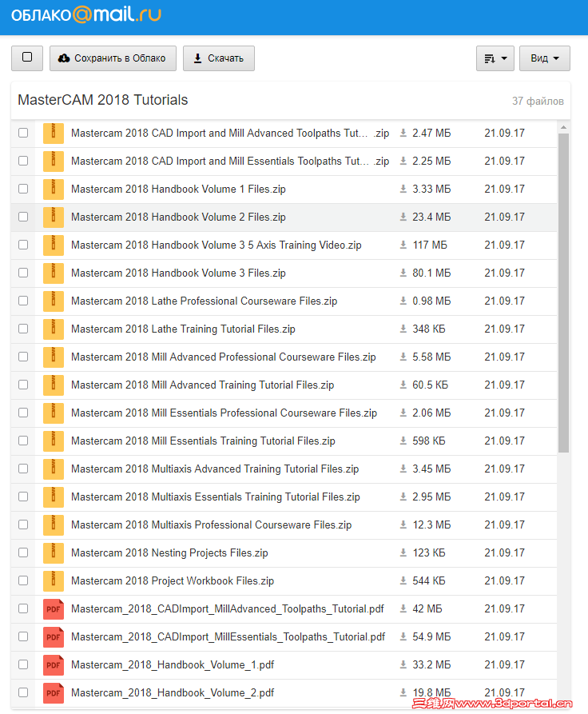Click zip icon of Lathe Professional Courseware Files
Viewport: 588px width, 714px height.
(x=54, y=301)
